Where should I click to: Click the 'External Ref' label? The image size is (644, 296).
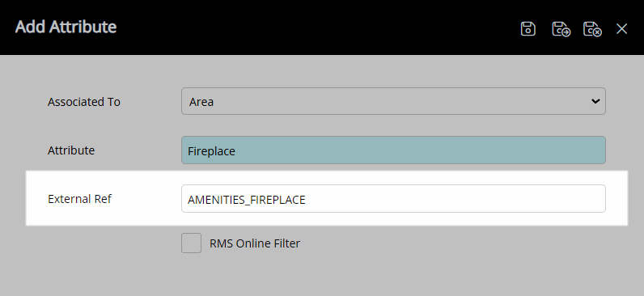point(79,199)
